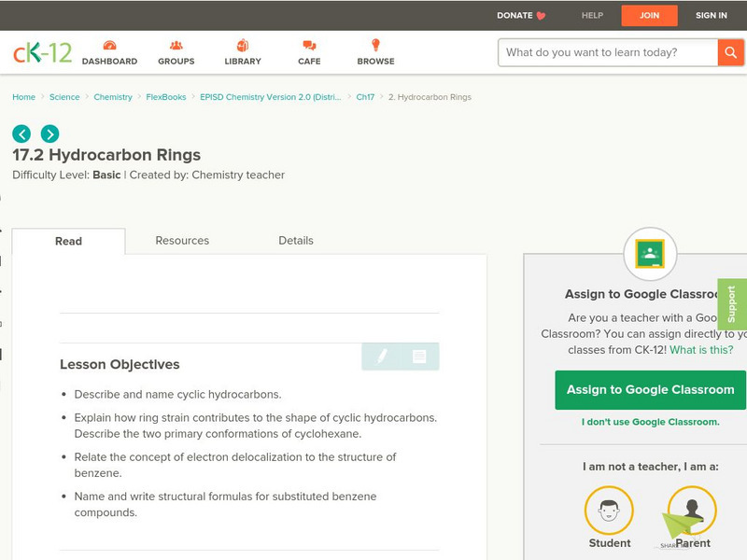Open the Groups icon in navigation
The height and width of the screenshot is (560, 747).
[x=176, y=47]
